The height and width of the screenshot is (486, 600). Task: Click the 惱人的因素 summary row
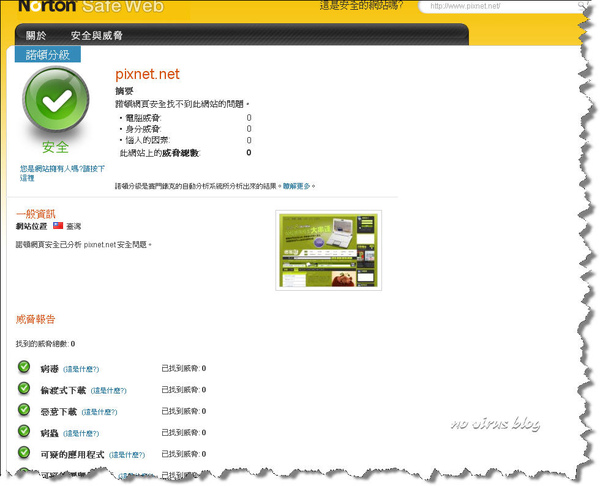[x=185, y=140]
